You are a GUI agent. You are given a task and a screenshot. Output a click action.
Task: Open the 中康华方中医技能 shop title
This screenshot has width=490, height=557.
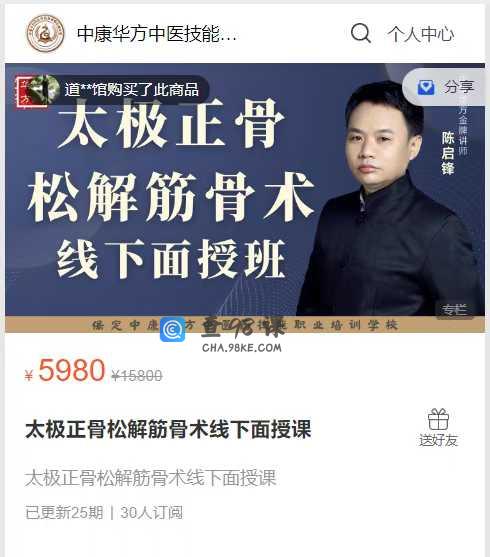[x=157, y=34]
